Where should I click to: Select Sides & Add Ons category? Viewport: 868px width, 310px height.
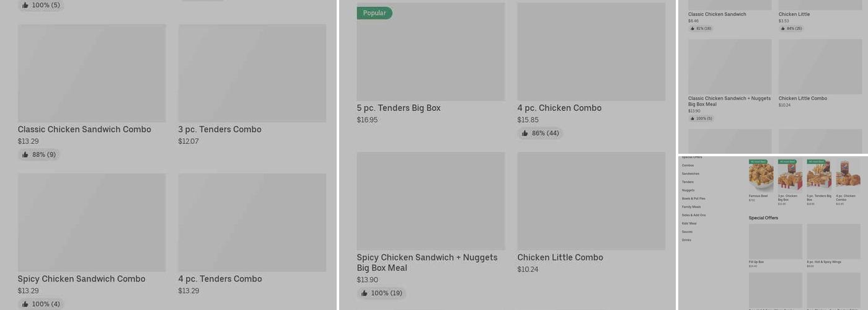[694, 215]
